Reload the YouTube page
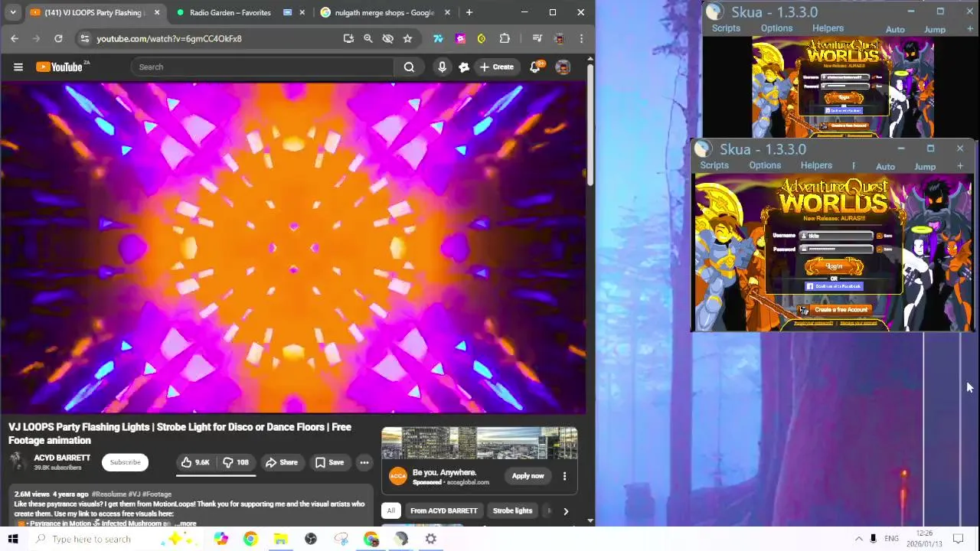Viewport: 980px width, 551px height. [58, 38]
